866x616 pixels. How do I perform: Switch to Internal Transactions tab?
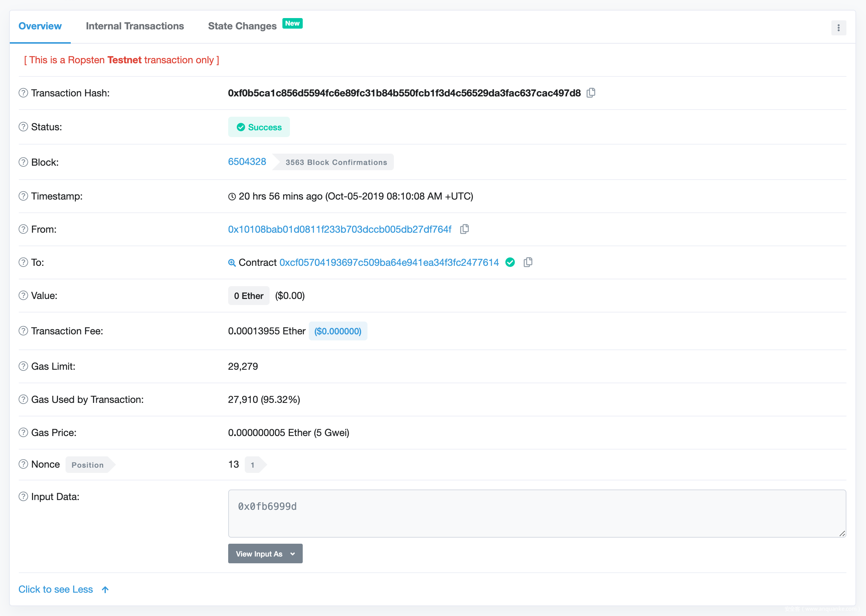coord(135,26)
